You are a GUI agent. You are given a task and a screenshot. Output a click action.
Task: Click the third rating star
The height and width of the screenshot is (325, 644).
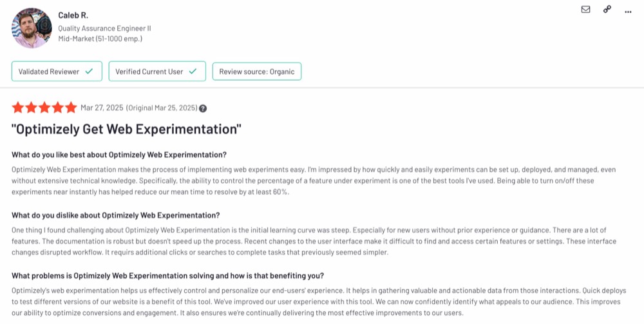pos(44,108)
